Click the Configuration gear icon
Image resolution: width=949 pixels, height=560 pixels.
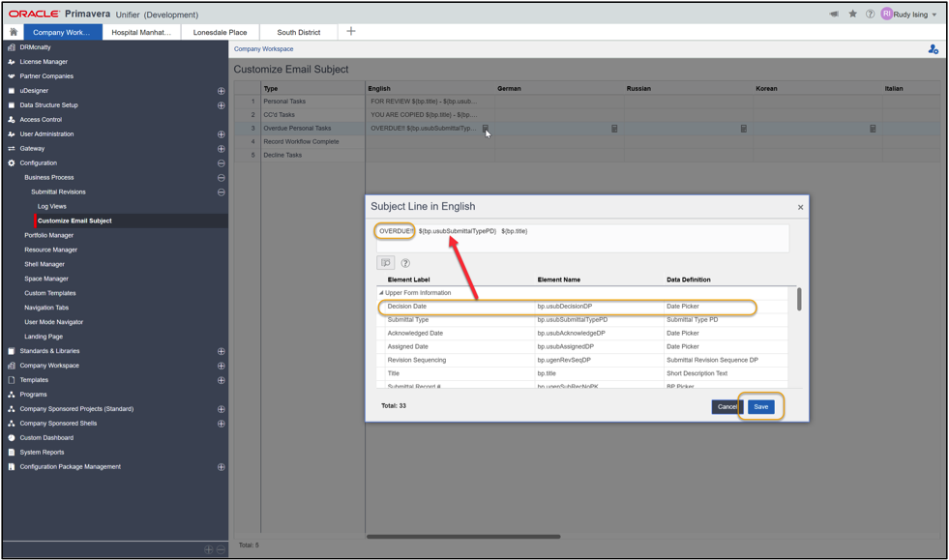(12, 163)
